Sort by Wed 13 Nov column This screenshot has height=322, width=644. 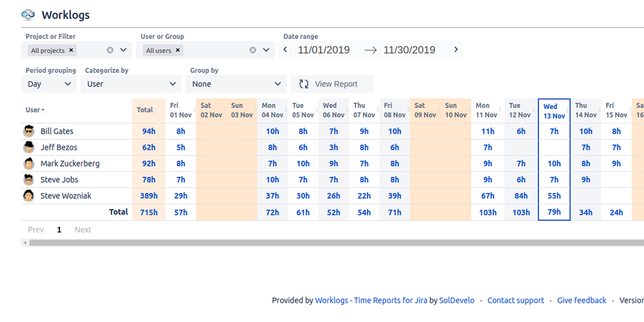pyautogui.click(x=554, y=111)
